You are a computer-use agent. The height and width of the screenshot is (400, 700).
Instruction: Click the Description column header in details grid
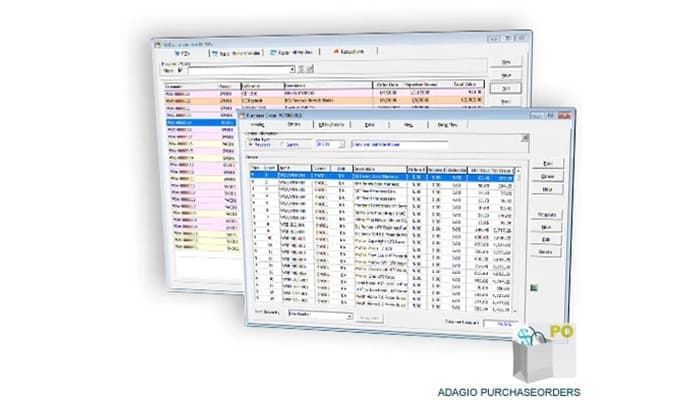click(379, 169)
